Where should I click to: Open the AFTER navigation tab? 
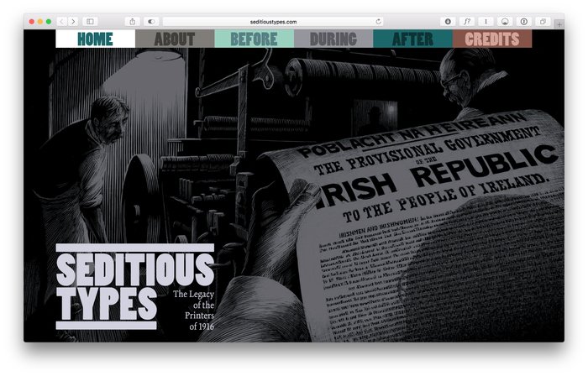click(413, 39)
